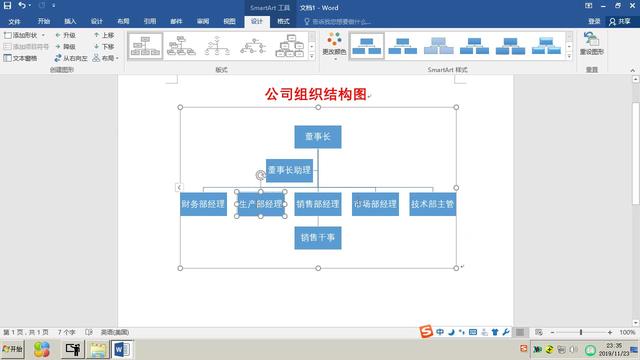
Task: Click the 公司组织结构图 title text
Action: (x=316, y=94)
